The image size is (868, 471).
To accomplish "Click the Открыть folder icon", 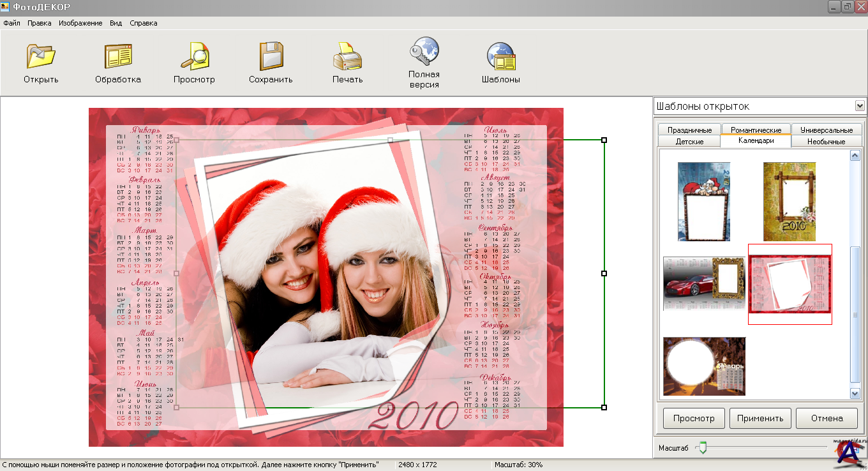I will coord(41,57).
